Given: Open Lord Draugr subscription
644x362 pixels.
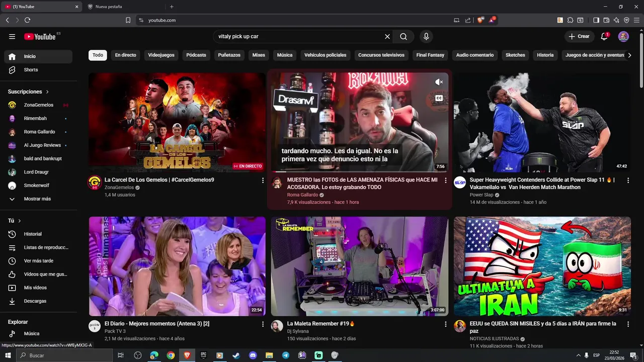Looking at the screenshot, I should coord(38,172).
